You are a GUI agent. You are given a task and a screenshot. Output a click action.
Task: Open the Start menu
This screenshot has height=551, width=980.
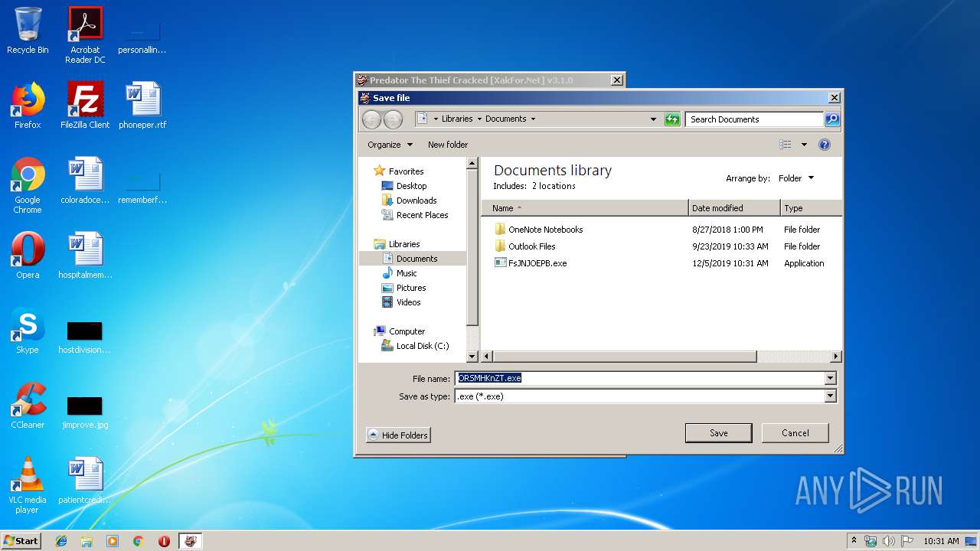[21, 541]
